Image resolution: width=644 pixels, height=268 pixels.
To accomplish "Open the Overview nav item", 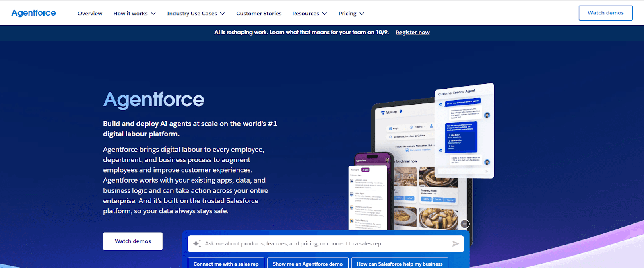I will click(90, 13).
